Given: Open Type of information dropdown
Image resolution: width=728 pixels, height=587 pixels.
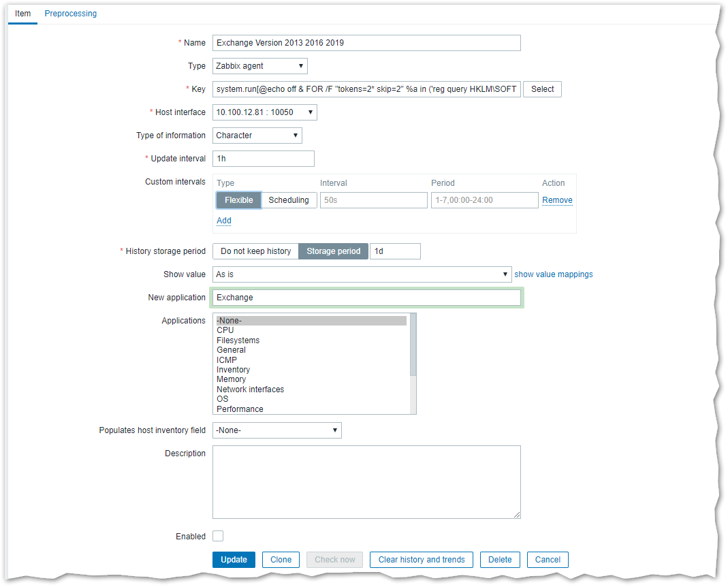Looking at the screenshot, I should [257, 136].
